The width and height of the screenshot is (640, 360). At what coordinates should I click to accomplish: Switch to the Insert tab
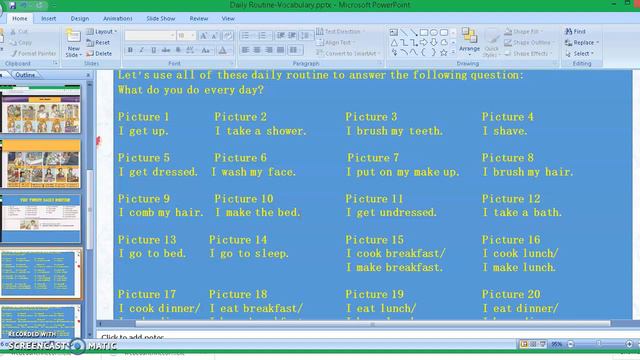pyautogui.click(x=49, y=19)
